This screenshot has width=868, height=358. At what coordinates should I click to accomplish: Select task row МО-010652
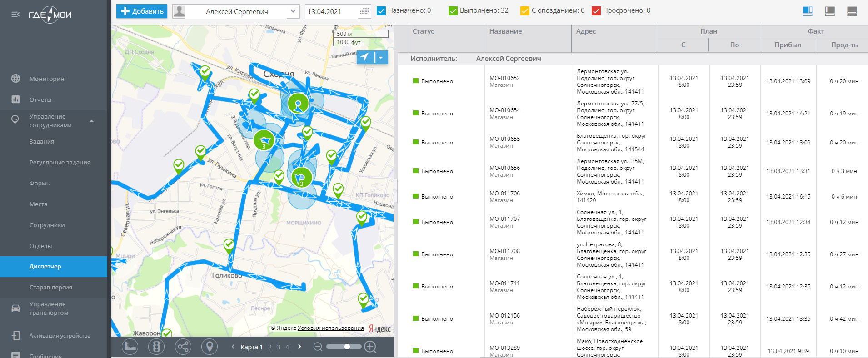click(x=633, y=81)
